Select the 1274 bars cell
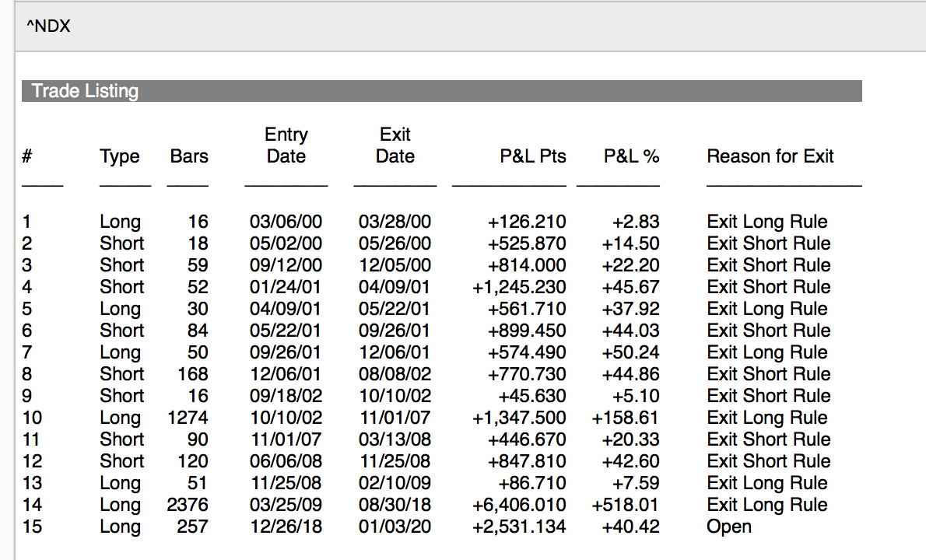Viewport: 926px width, 560px height. [188, 418]
